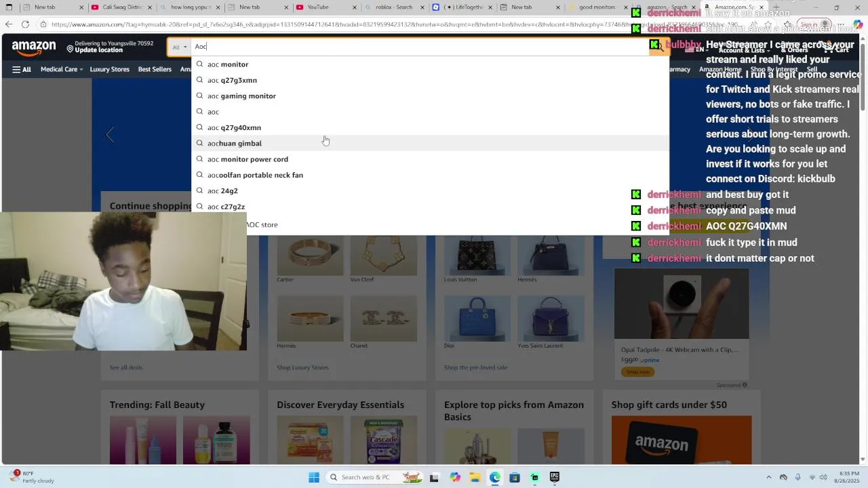Click the microphone tray icon
The width and height of the screenshot is (868, 488).
point(797,477)
